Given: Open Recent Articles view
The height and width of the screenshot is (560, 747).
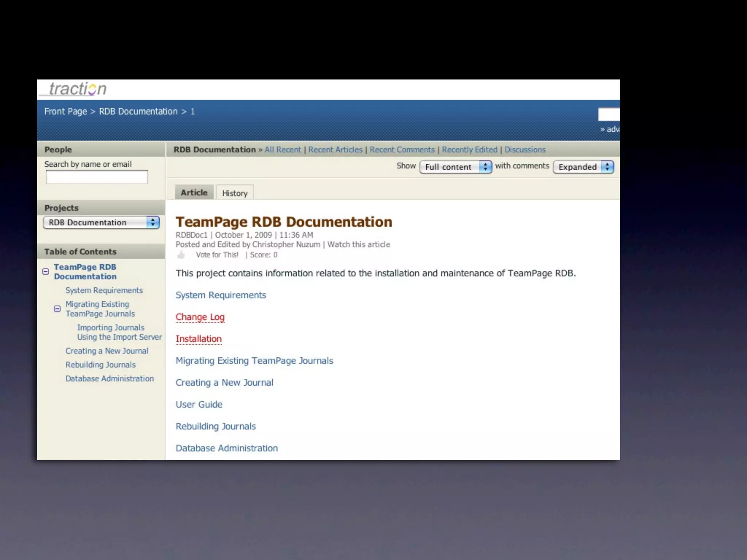Looking at the screenshot, I should [335, 150].
